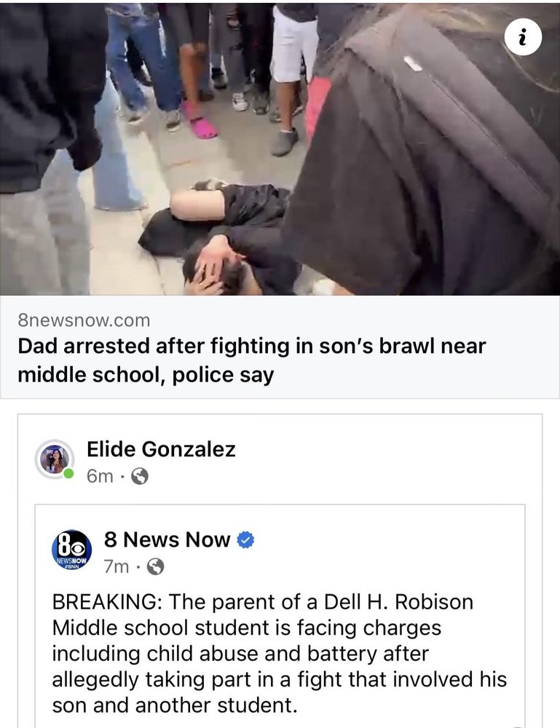This screenshot has height=728, width=560.
Task: Open the 8 News Now page name
Action: pos(167,539)
